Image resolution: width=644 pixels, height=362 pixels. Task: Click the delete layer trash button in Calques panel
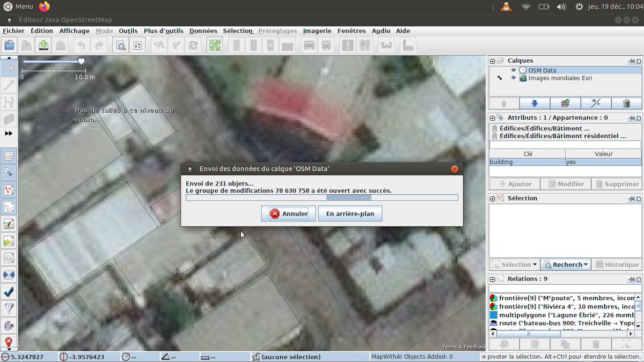coord(626,104)
